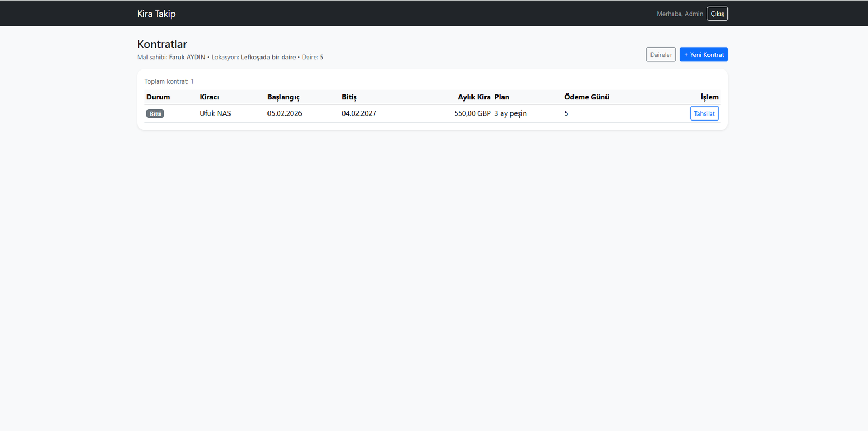Click the Kira Takip brand logo

tap(156, 14)
